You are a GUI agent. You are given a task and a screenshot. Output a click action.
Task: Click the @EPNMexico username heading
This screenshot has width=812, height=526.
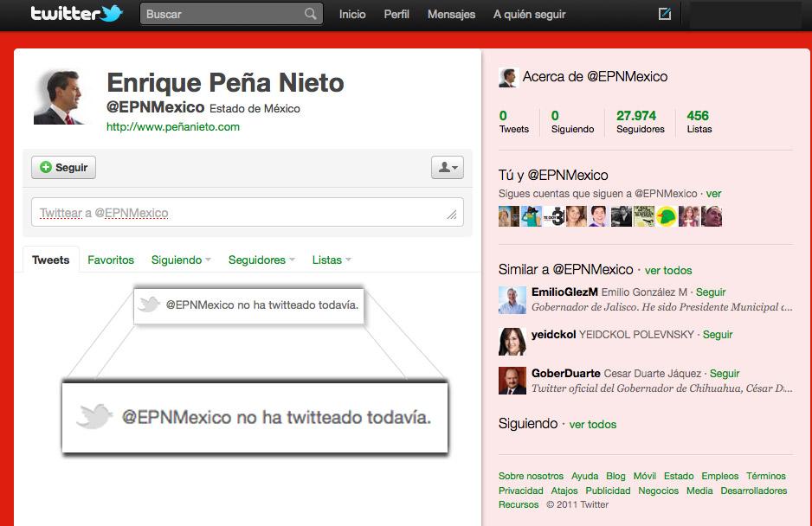coord(155,107)
